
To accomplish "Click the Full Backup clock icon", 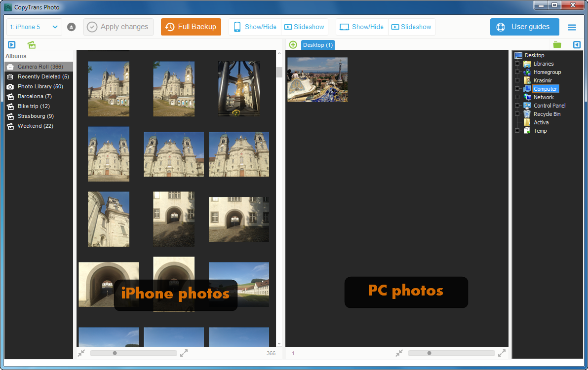I will point(170,27).
